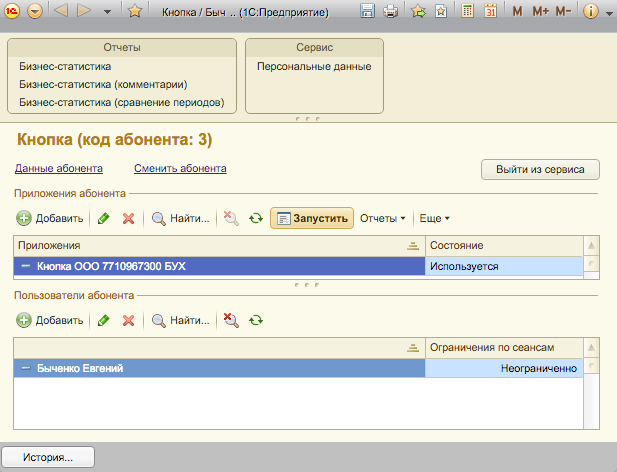
Task: Click the M memory button
Action: 517,11
